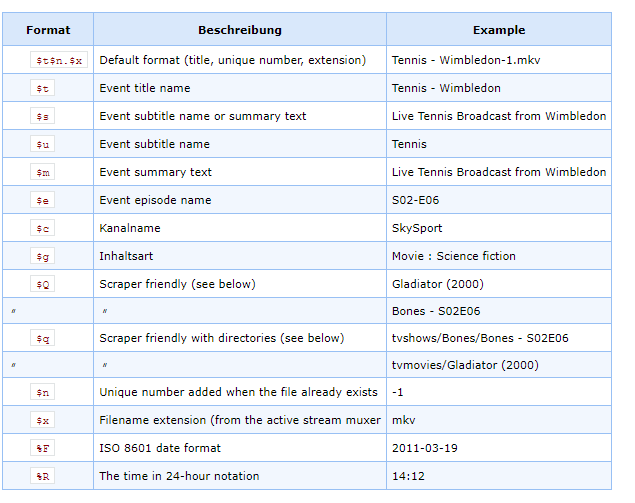
Task: Click example date '2011-03-19'
Action: point(424,448)
